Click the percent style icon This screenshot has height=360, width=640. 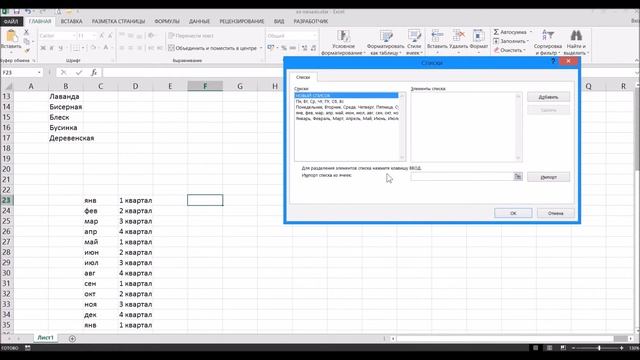[284, 48]
